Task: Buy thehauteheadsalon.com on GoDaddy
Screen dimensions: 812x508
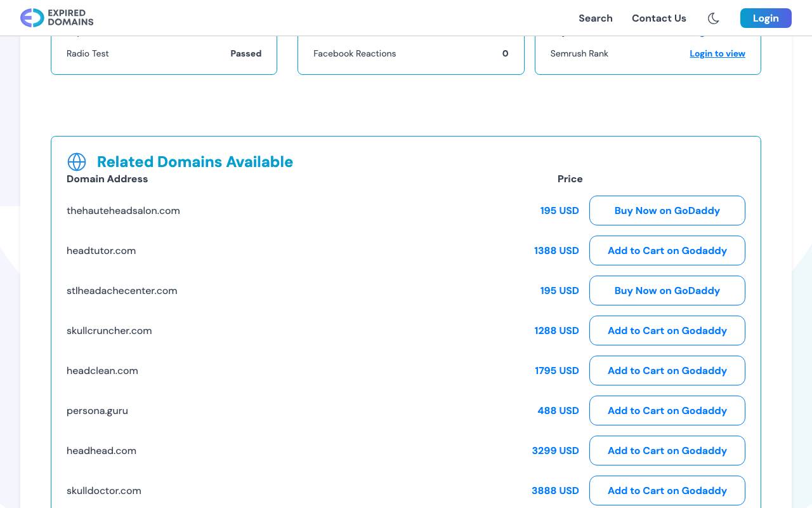Action: [x=667, y=210]
